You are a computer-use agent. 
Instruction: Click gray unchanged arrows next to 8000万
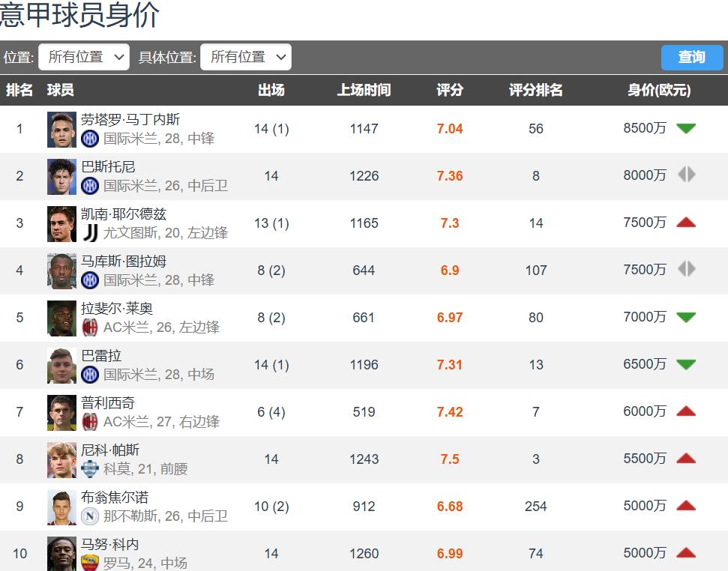coord(685,175)
